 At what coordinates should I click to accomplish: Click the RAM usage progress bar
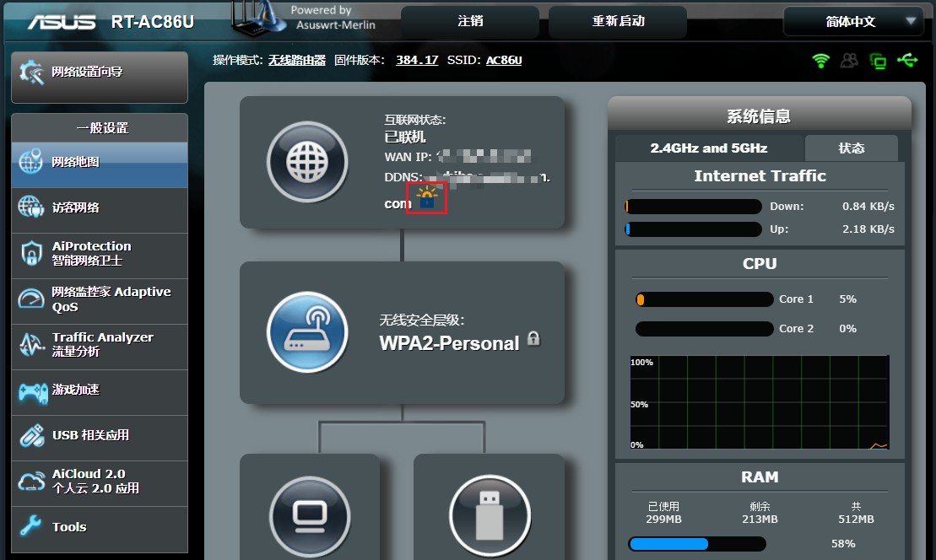click(x=696, y=543)
